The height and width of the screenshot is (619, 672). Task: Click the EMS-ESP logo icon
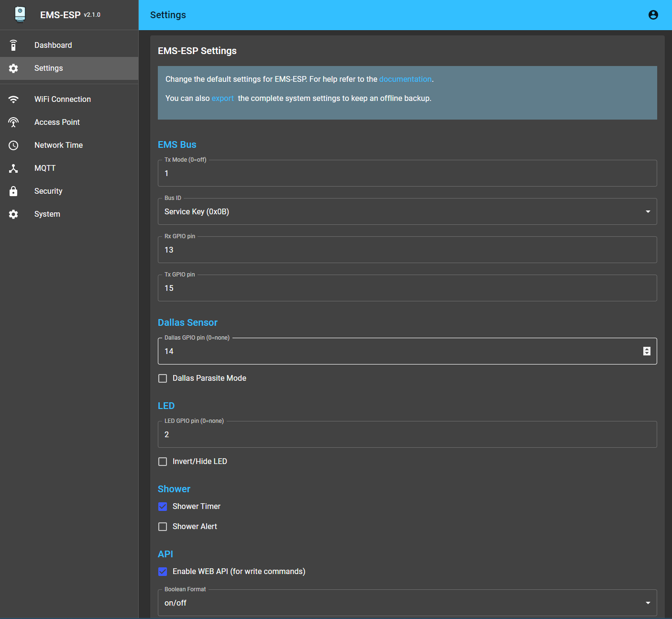pos(20,14)
